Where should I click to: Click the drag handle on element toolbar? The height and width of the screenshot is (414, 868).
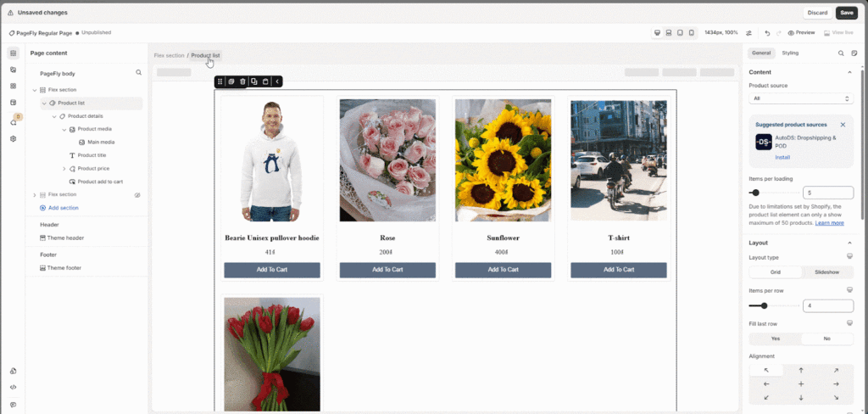click(220, 81)
